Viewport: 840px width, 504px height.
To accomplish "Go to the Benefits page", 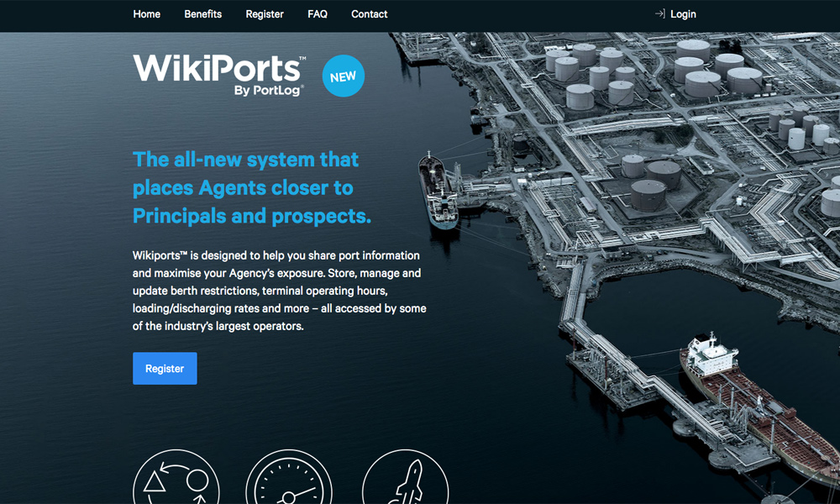I will tap(203, 14).
